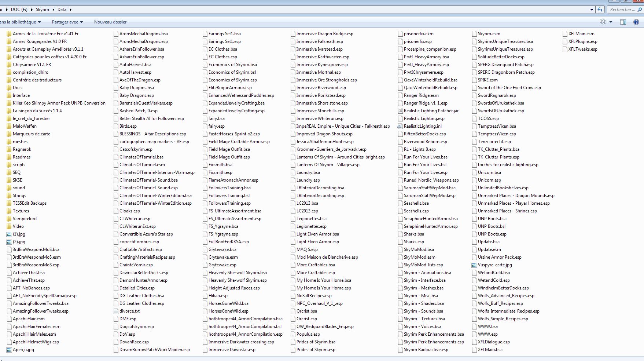Click the Rechercher search field
The height and width of the screenshot is (361, 644).
(x=625, y=10)
